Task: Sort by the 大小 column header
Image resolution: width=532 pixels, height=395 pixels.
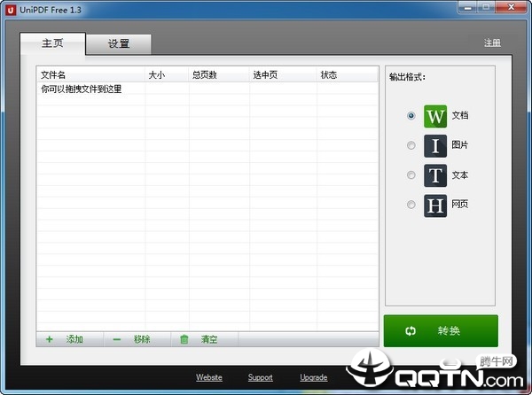Action: click(x=167, y=75)
